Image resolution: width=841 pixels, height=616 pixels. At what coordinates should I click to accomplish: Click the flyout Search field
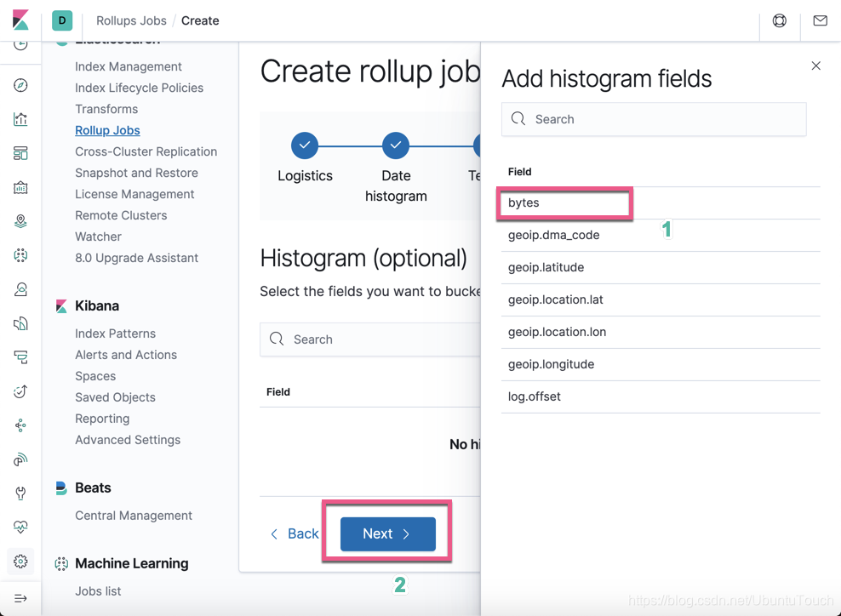click(654, 119)
